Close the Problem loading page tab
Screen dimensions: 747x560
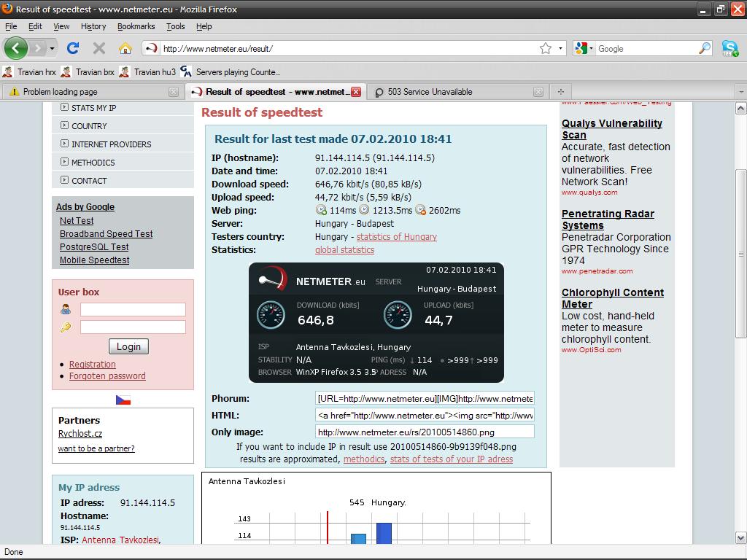174,92
